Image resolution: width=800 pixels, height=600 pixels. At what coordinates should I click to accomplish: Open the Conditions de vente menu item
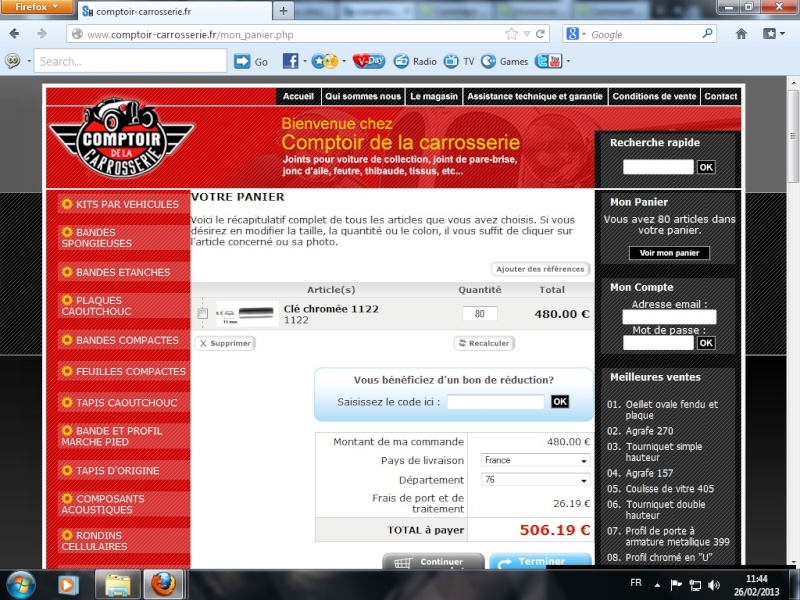point(654,96)
